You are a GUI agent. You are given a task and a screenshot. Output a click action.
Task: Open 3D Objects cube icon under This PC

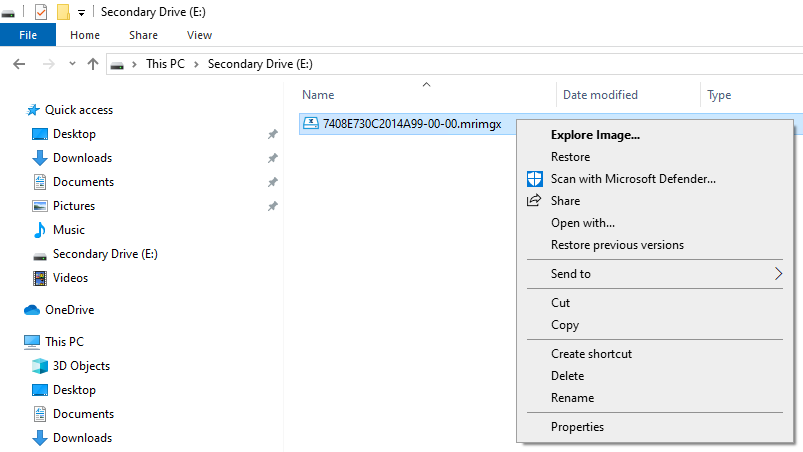click(x=40, y=365)
